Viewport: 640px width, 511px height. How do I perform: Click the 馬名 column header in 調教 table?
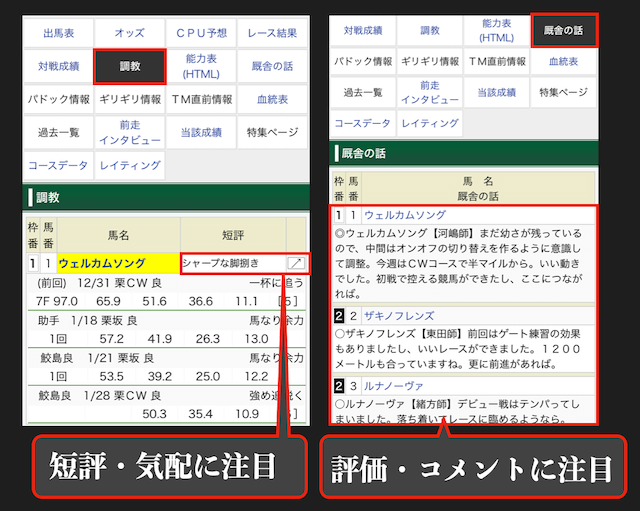coord(118,235)
